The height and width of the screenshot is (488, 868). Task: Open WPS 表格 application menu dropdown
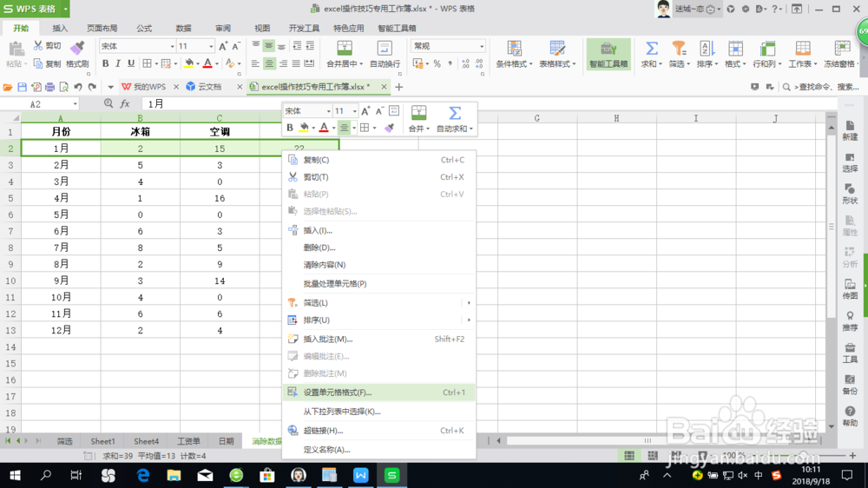(65, 9)
